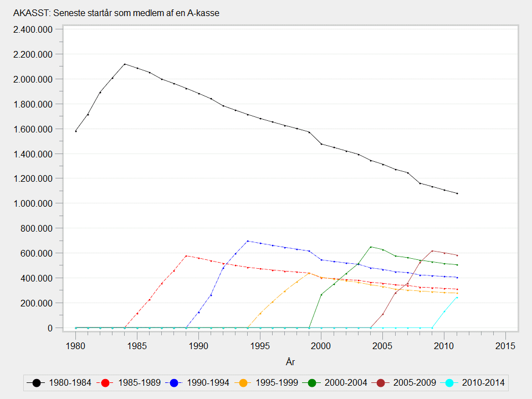Click the red line's peak data point
The width and height of the screenshot is (532, 399).
pyautogui.click(x=186, y=255)
